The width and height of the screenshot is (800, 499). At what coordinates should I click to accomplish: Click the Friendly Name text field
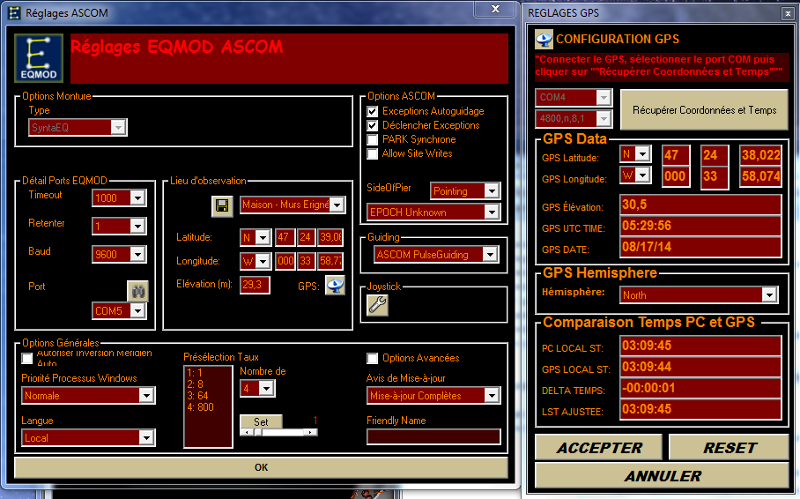(x=433, y=436)
